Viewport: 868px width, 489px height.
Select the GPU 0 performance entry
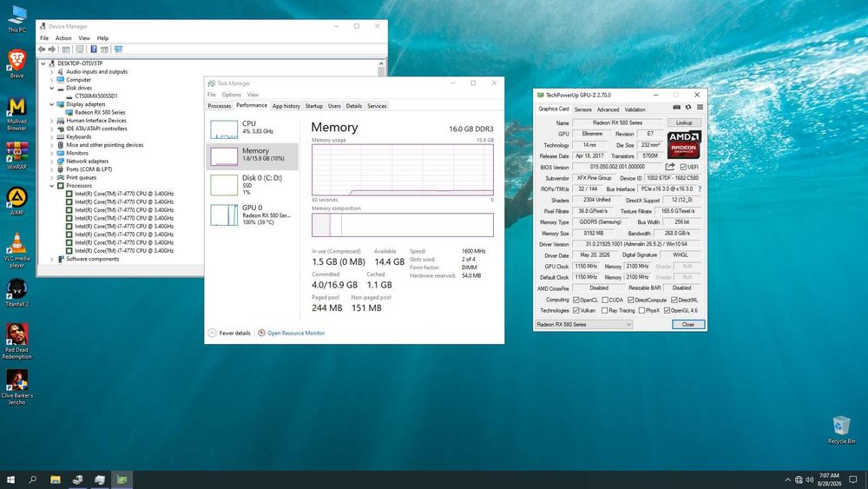click(253, 215)
